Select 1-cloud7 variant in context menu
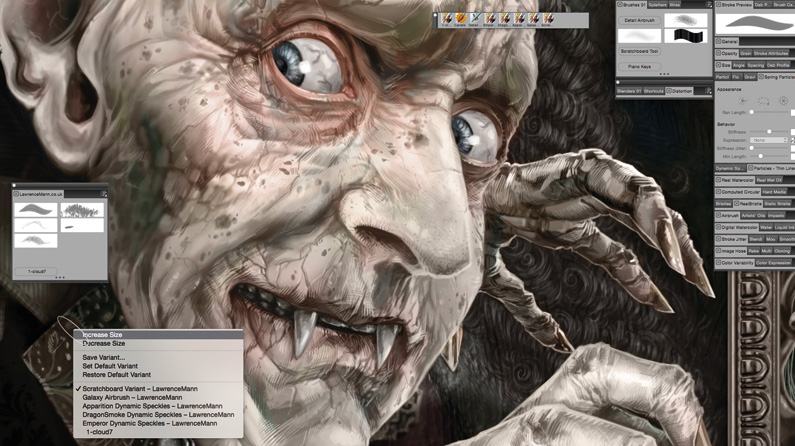The height and width of the screenshot is (446, 795). point(158,432)
